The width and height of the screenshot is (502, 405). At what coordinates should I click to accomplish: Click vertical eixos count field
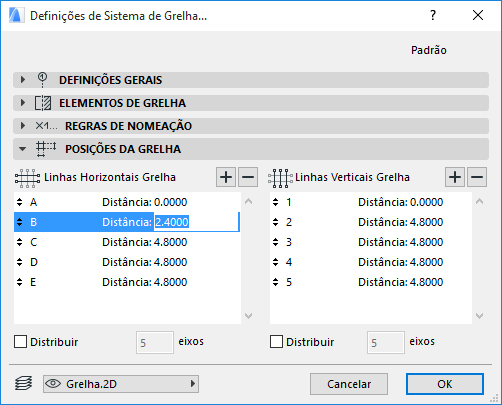click(x=386, y=342)
